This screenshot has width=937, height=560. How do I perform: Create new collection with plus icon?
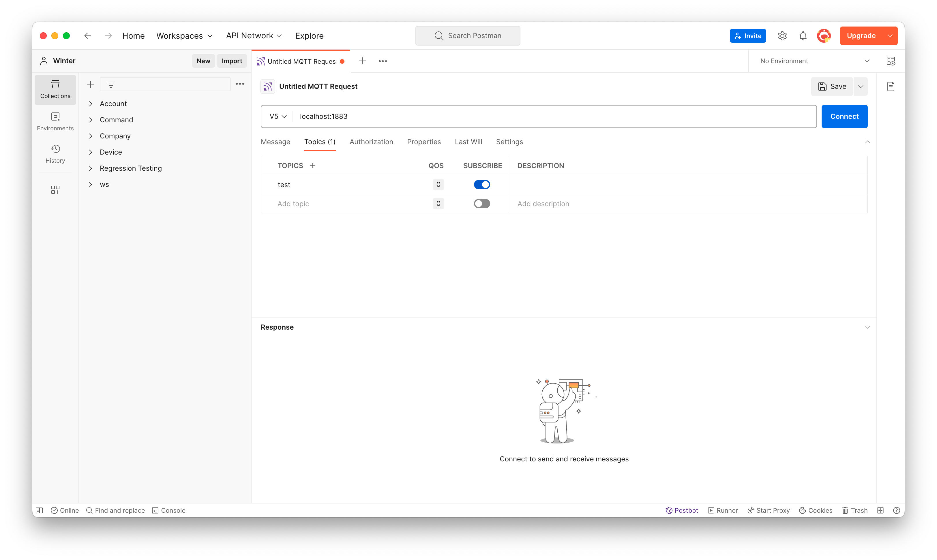[90, 84]
